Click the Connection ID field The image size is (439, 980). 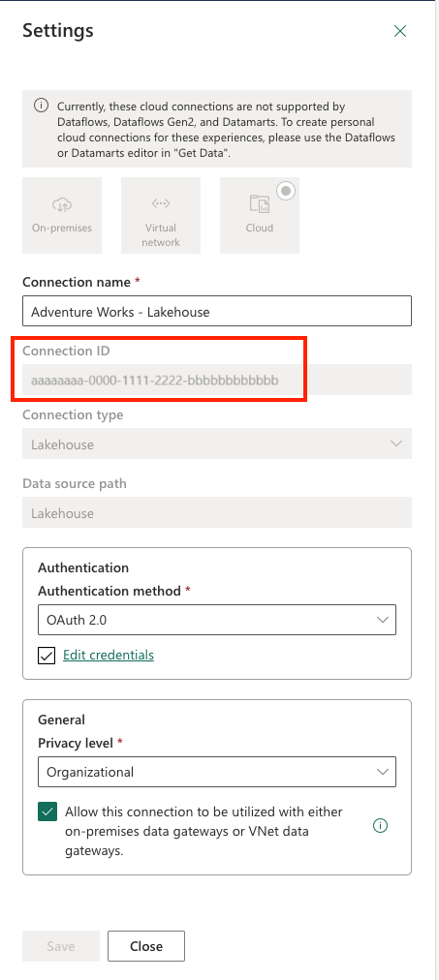(x=217, y=380)
